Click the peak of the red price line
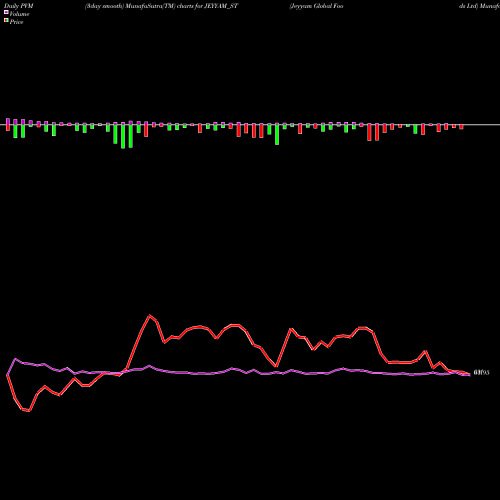The width and height of the screenshot is (500, 500). coord(150,315)
